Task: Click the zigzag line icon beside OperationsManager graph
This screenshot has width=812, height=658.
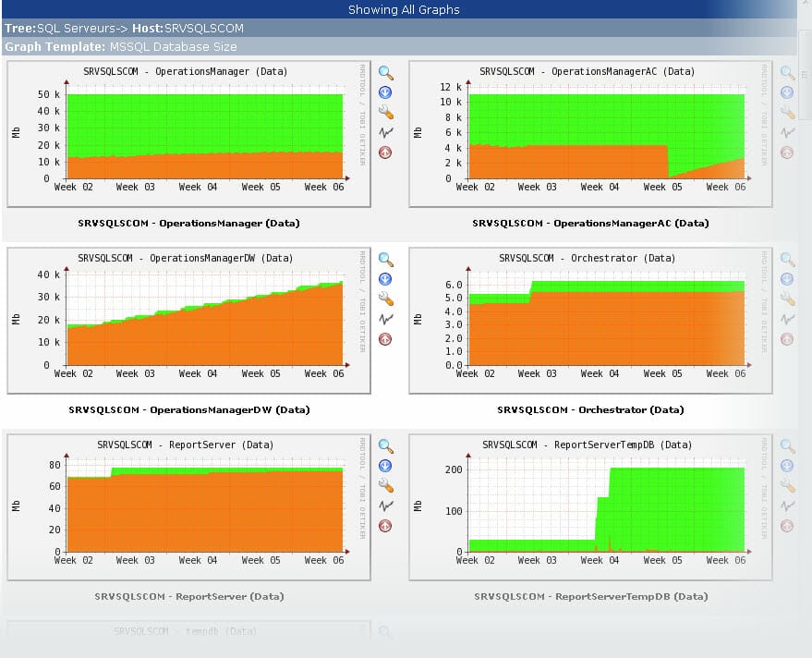Action: (x=385, y=133)
